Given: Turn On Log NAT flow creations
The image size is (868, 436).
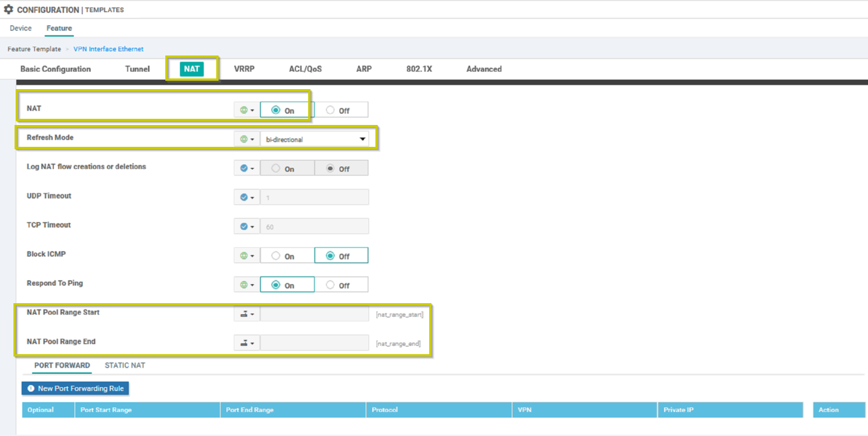Looking at the screenshot, I should tap(287, 168).
